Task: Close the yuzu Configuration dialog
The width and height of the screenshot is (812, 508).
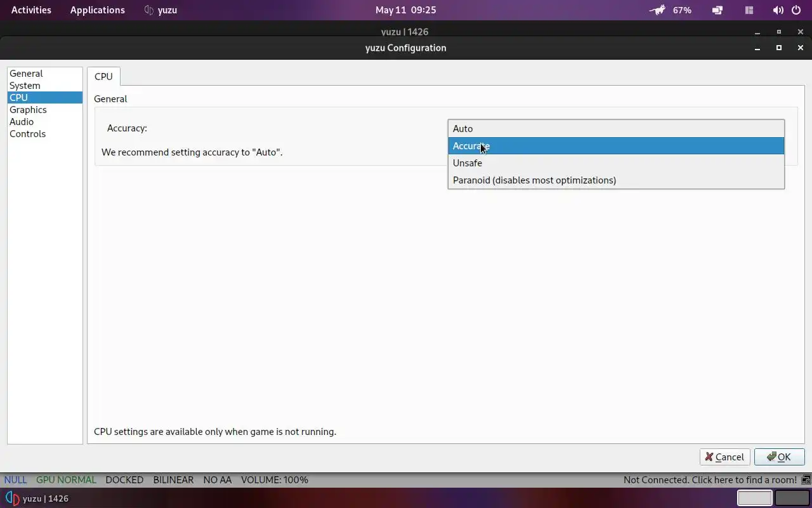Action: [x=800, y=48]
